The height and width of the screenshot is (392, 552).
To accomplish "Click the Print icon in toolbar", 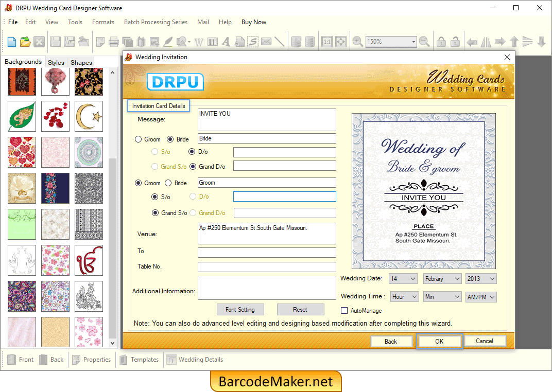I will 114,42.
